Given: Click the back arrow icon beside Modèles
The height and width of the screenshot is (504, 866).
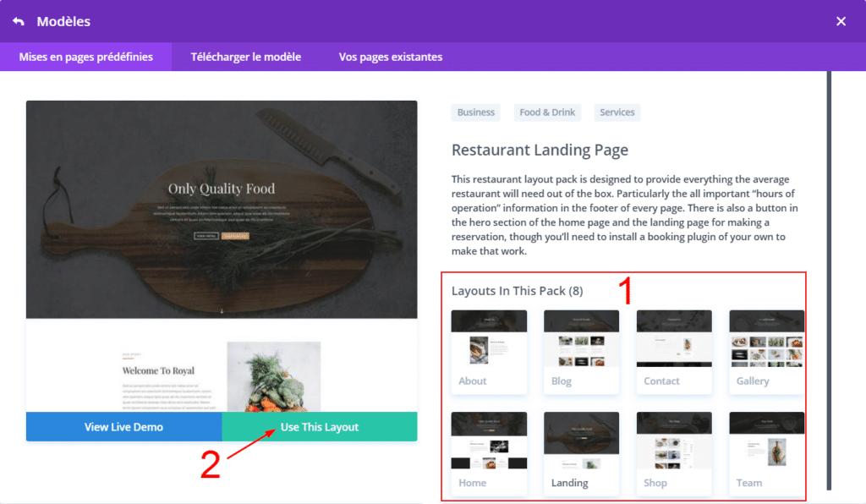Looking at the screenshot, I should [19, 21].
